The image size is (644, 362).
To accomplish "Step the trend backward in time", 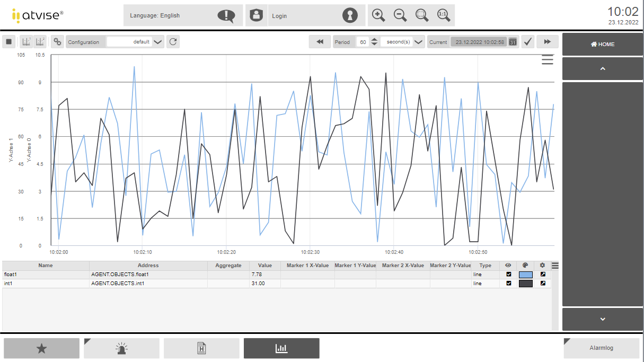I will coord(320,42).
